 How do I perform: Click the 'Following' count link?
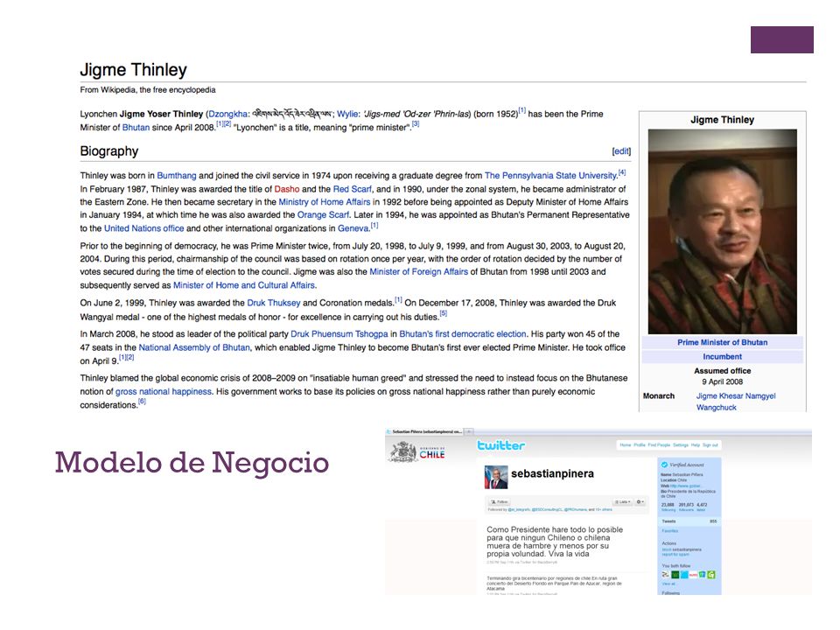[668, 507]
